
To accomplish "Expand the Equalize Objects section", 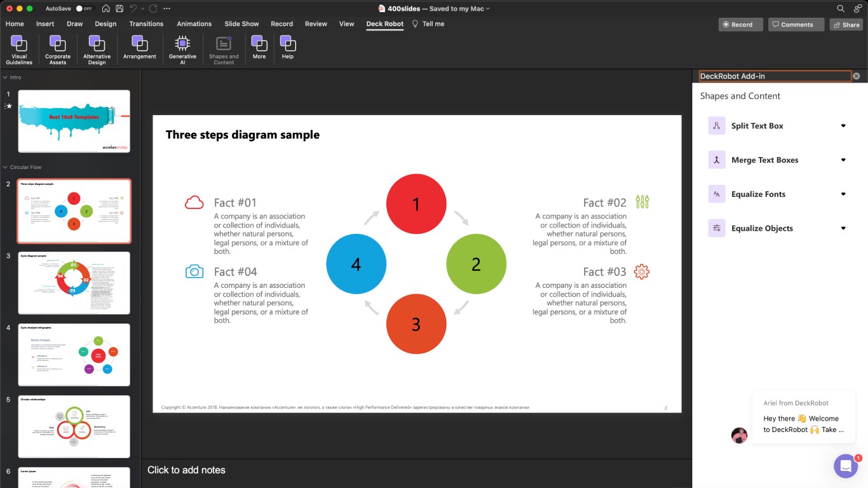I will pyautogui.click(x=843, y=228).
